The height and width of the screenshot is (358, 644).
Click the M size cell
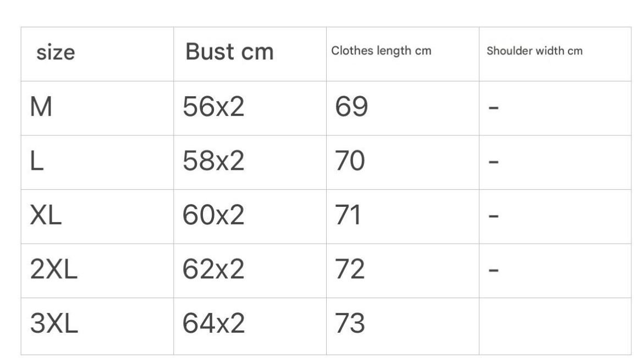pos(42,108)
